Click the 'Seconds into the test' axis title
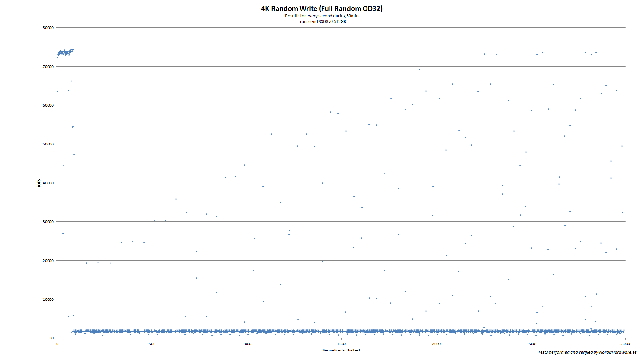 [x=341, y=350]
